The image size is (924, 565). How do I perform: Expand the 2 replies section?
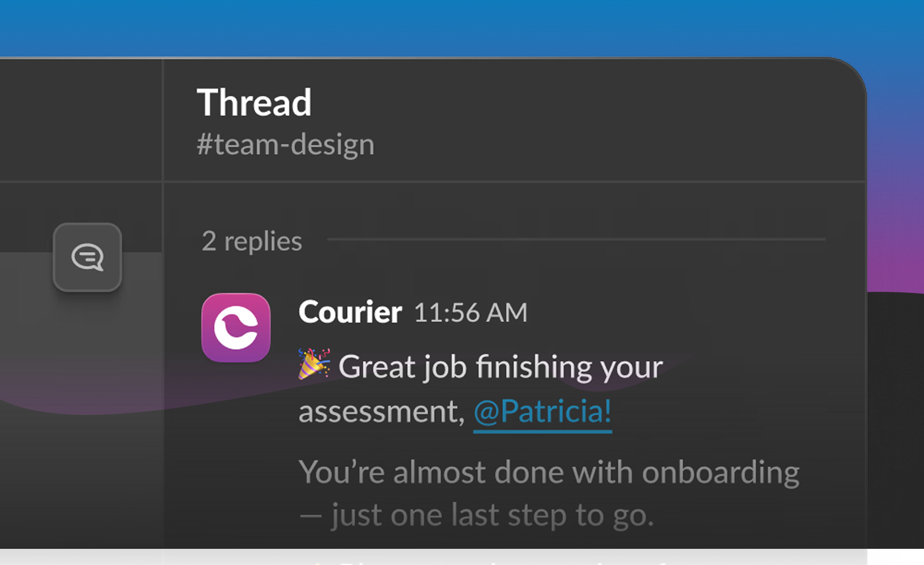click(252, 241)
